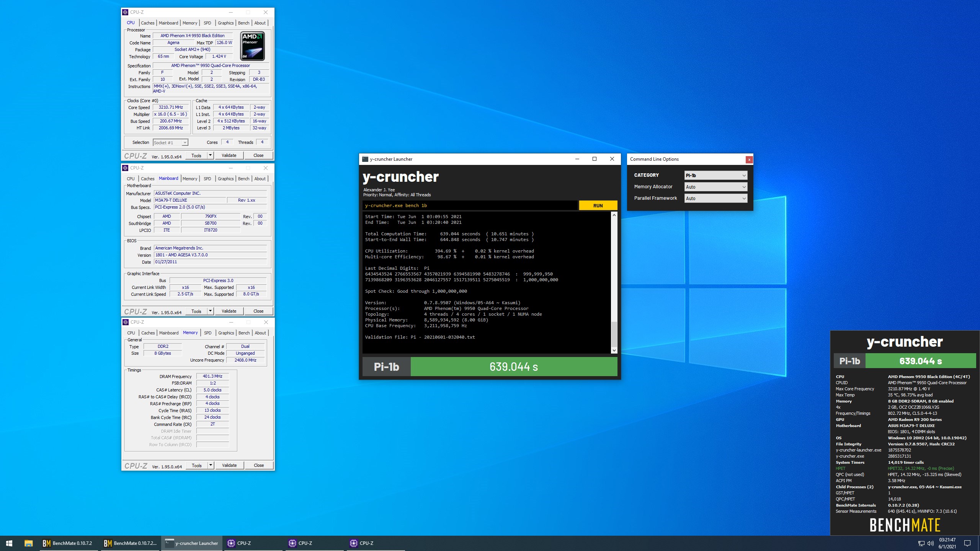Click Close button in the top CPU-Z window

coord(258,155)
